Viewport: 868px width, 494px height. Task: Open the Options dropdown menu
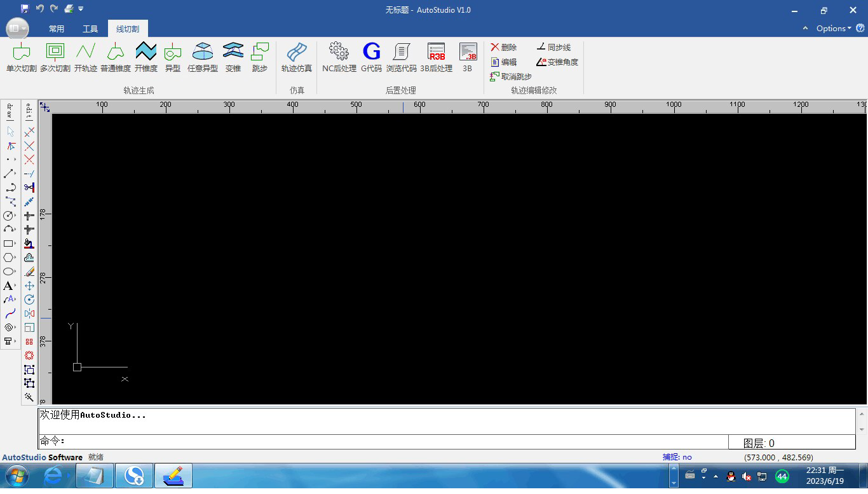click(833, 29)
